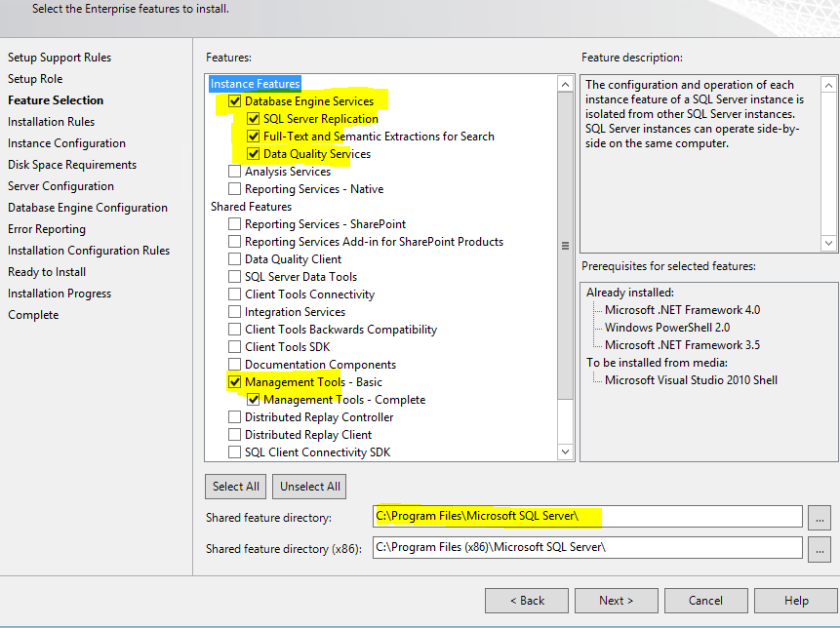
Task: Uncheck Management Tools - Complete
Action: (253, 400)
